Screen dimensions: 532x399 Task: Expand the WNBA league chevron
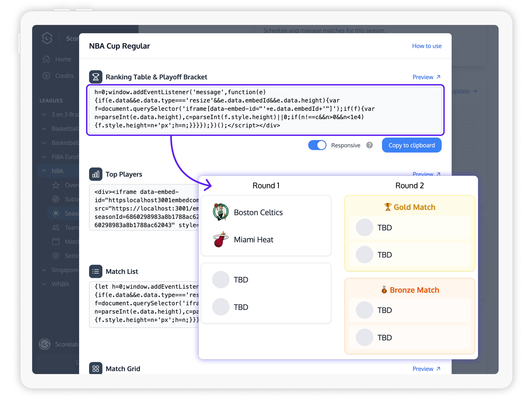(x=44, y=284)
